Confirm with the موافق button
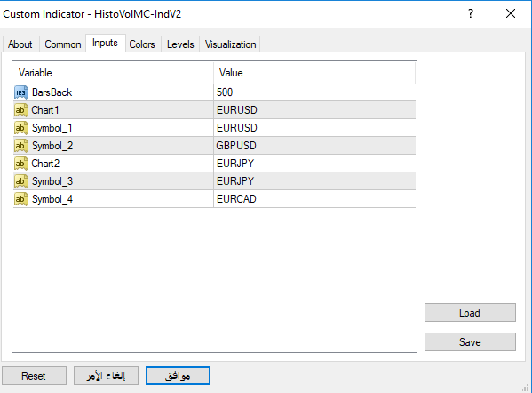 [178, 376]
